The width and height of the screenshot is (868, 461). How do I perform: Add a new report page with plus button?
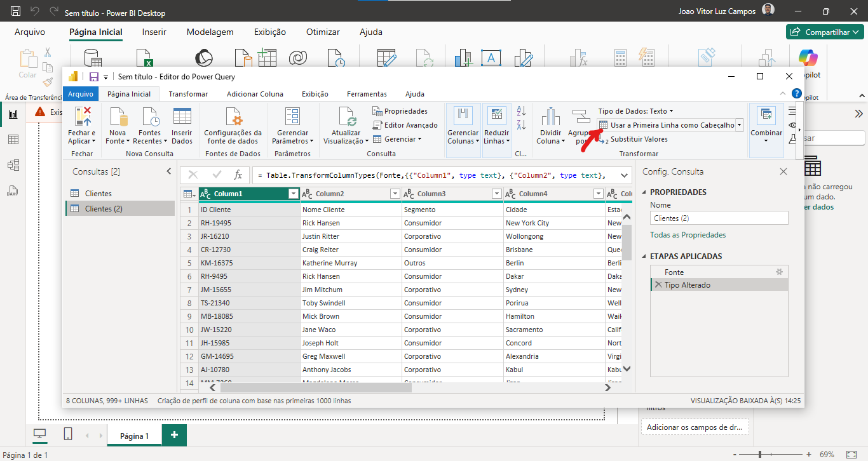(x=175, y=435)
